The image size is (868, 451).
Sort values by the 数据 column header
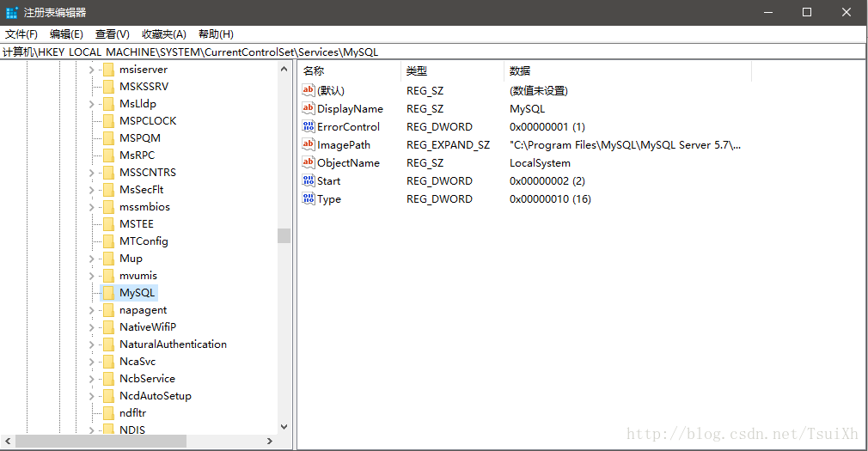[627, 70]
